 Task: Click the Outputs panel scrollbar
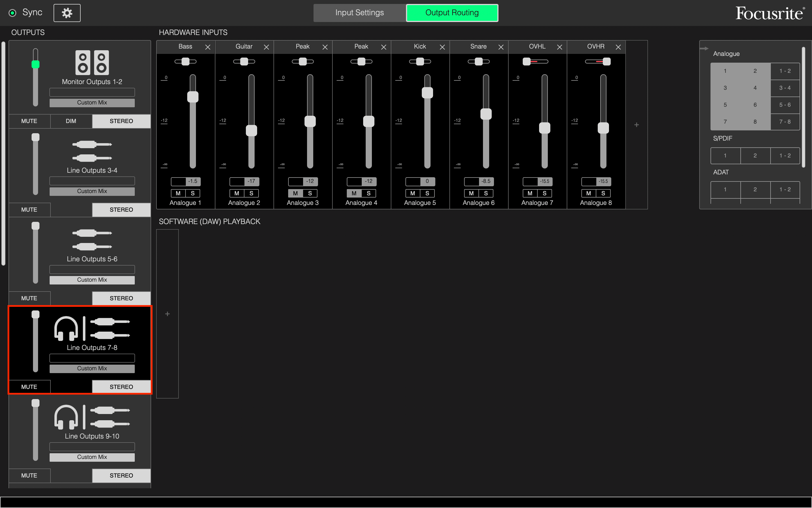click(3, 154)
